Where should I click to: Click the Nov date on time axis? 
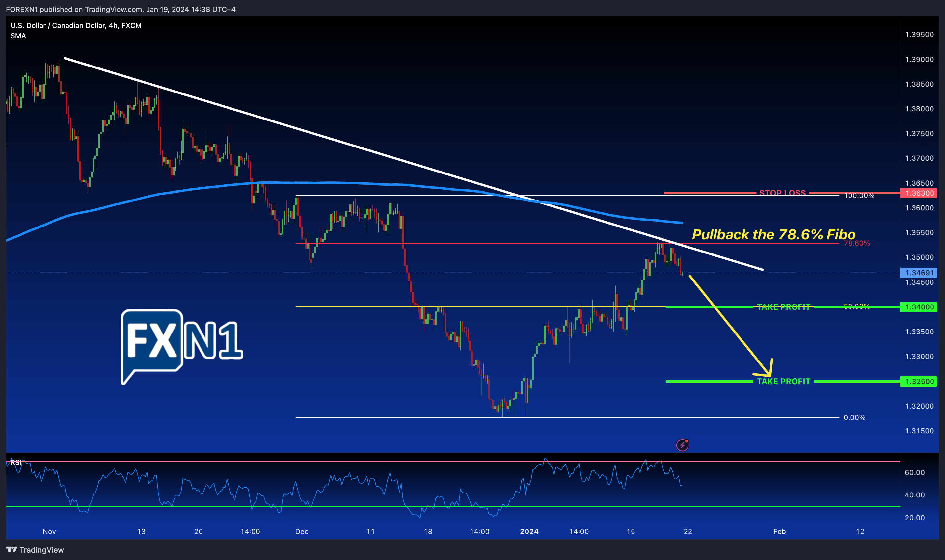coord(49,531)
